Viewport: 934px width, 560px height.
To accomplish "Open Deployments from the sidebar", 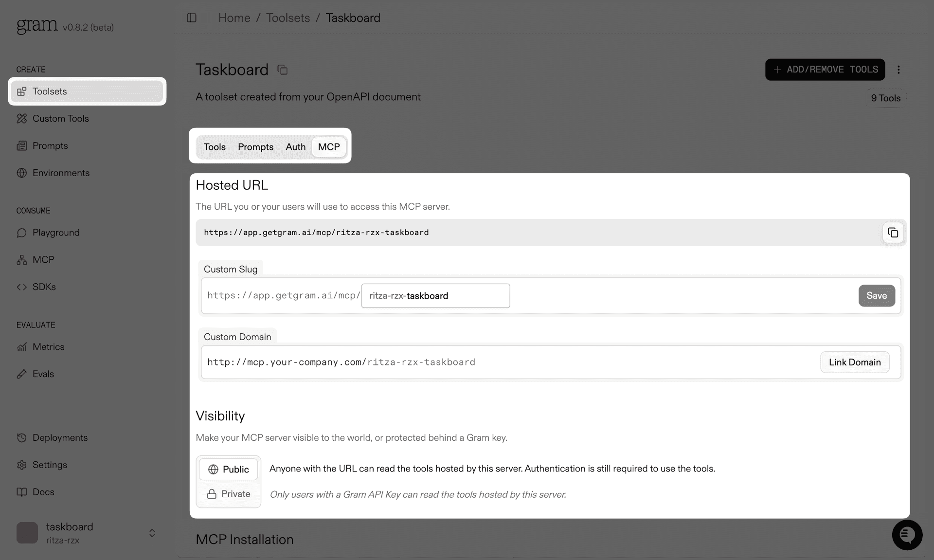I will pyautogui.click(x=60, y=437).
